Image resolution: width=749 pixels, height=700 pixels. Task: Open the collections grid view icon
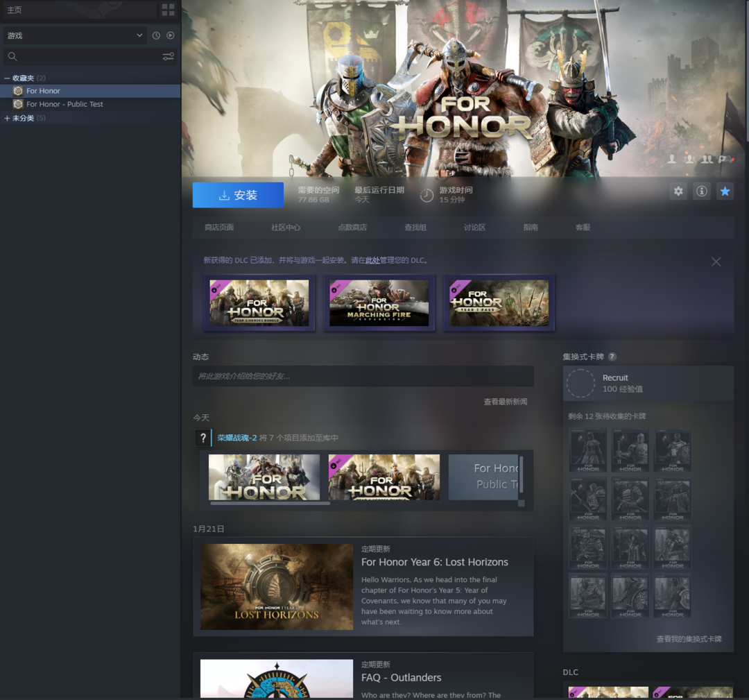[168, 10]
